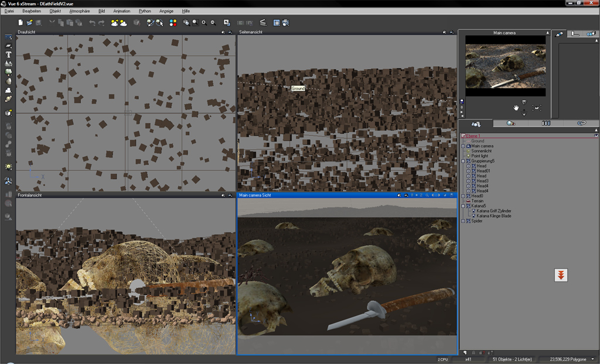Switch to the links tab in world browser

click(x=581, y=123)
